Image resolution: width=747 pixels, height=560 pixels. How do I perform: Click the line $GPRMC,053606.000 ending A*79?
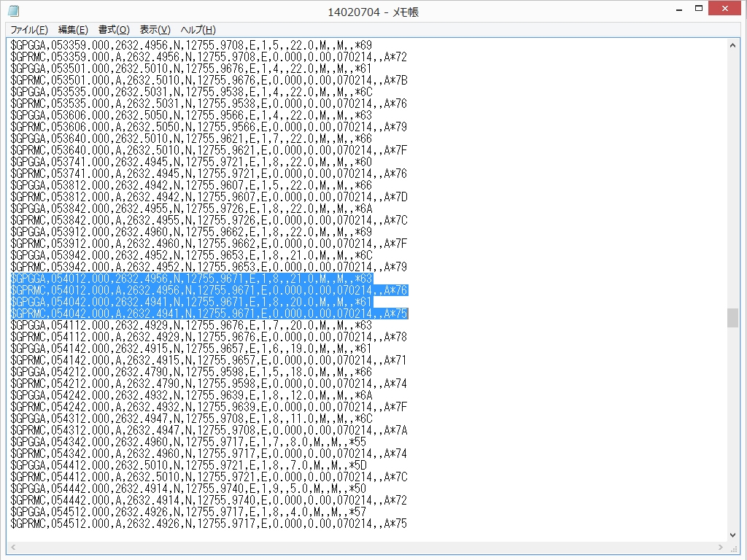click(209, 127)
